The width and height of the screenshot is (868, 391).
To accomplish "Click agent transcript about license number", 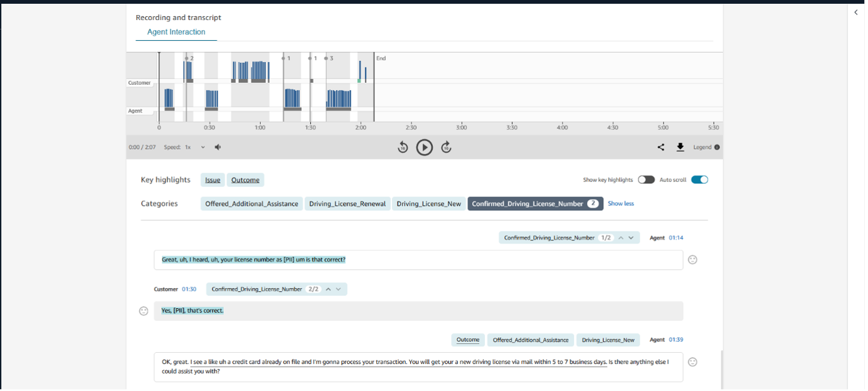I will click(x=418, y=260).
